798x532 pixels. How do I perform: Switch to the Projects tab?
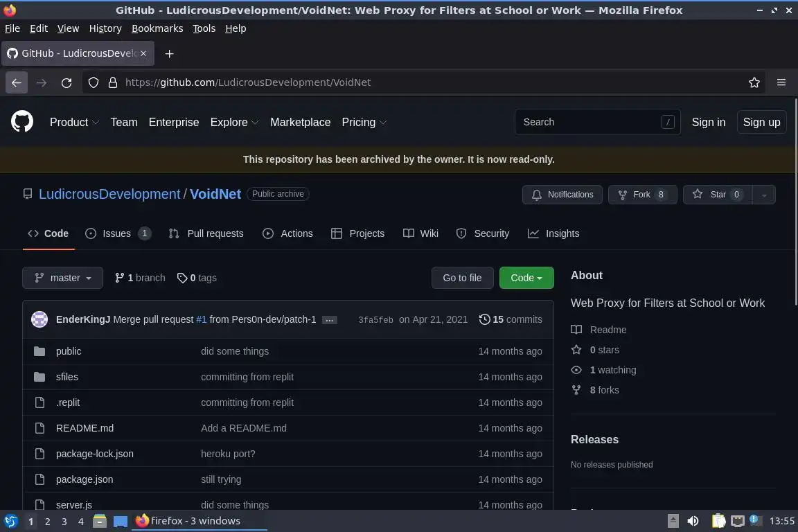[357, 233]
